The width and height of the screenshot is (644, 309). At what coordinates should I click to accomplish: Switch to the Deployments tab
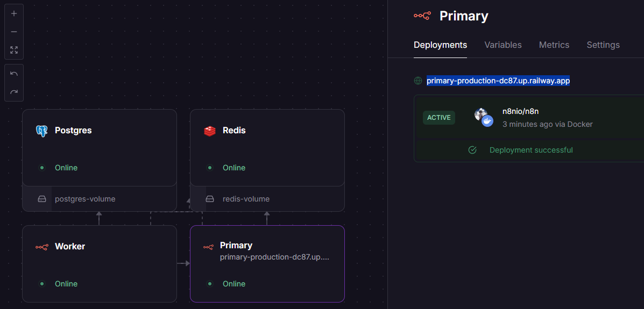tap(440, 45)
